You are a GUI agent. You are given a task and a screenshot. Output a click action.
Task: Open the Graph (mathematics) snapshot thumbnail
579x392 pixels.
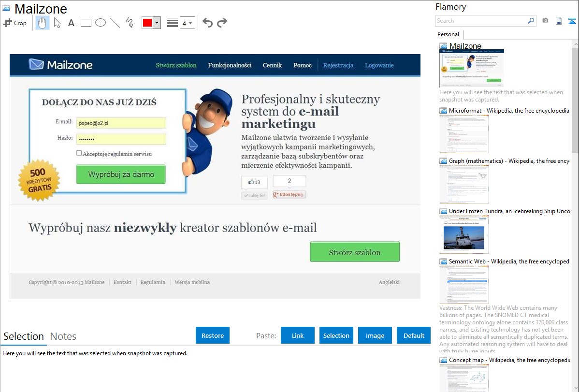[464, 184]
